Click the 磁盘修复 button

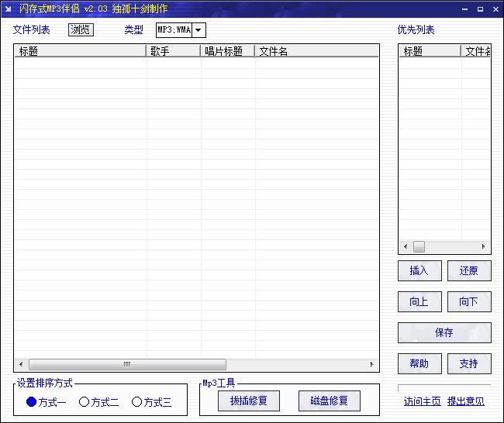(329, 401)
